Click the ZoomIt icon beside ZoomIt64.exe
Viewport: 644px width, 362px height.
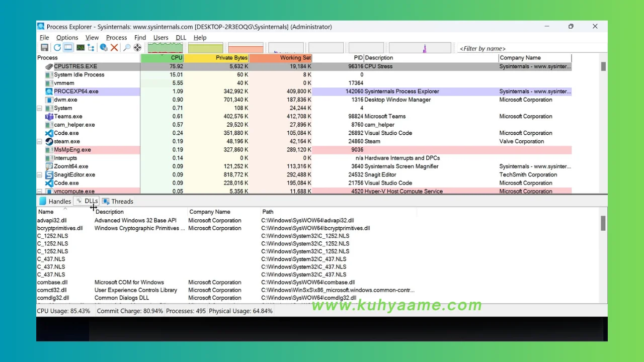pos(49,166)
